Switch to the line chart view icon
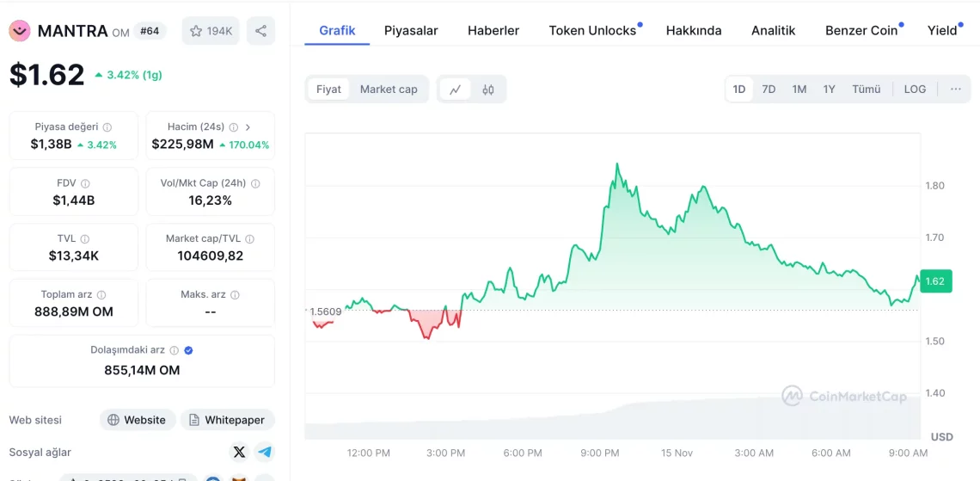 click(456, 89)
